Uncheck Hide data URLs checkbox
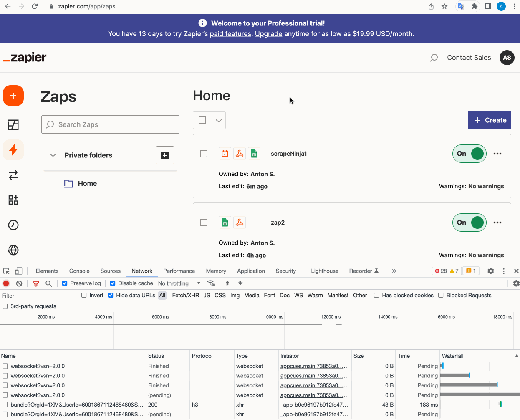520x420 pixels. (x=111, y=296)
